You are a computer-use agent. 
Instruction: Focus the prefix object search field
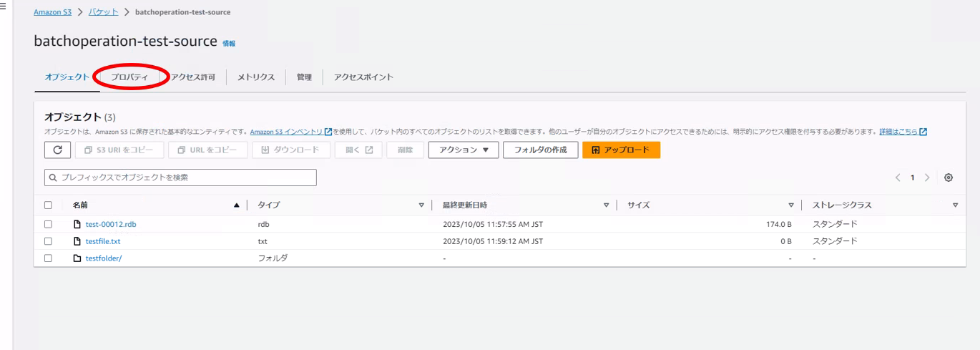click(x=180, y=178)
